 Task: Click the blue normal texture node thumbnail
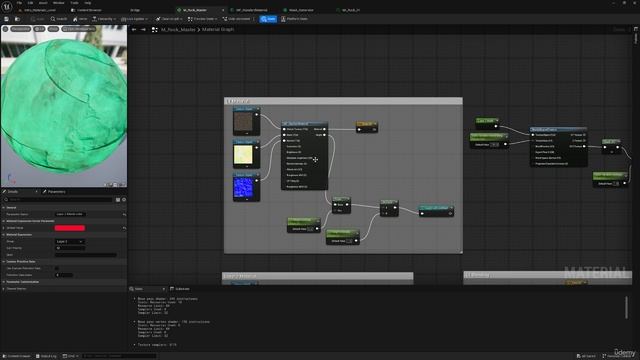pos(243,188)
